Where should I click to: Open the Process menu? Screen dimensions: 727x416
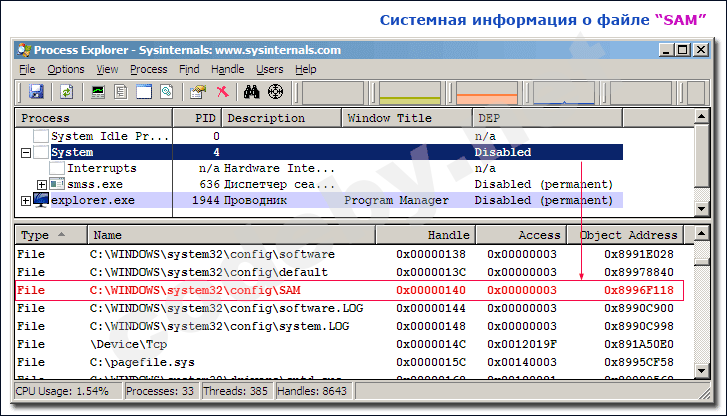point(148,70)
